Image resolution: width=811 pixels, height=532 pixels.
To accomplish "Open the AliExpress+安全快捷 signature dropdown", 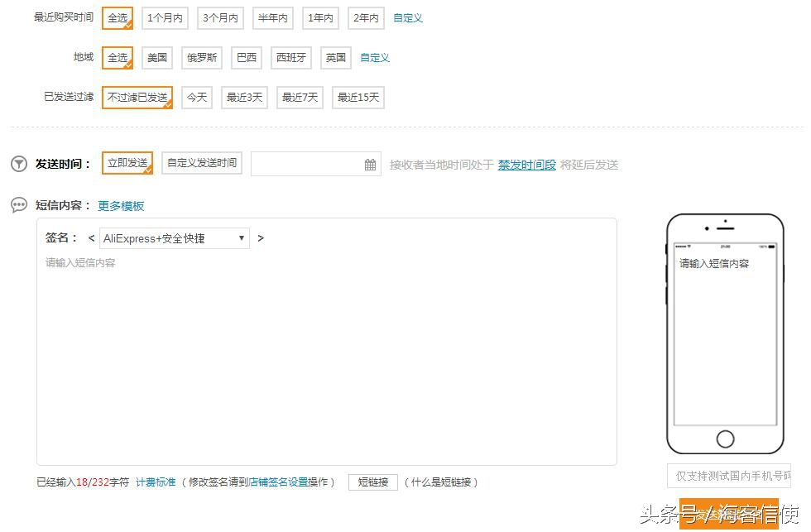I will click(174, 237).
